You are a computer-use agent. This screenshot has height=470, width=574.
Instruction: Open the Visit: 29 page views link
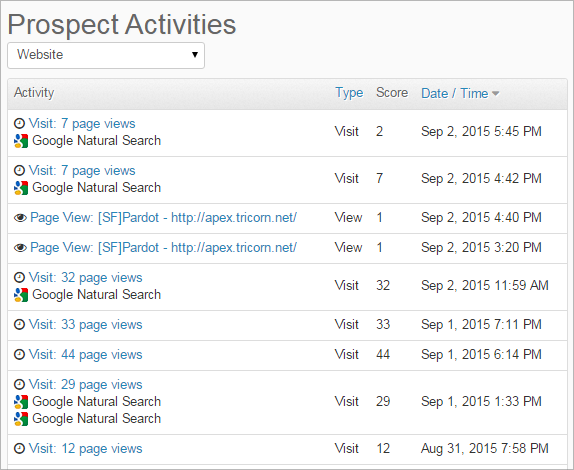[85, 384]
